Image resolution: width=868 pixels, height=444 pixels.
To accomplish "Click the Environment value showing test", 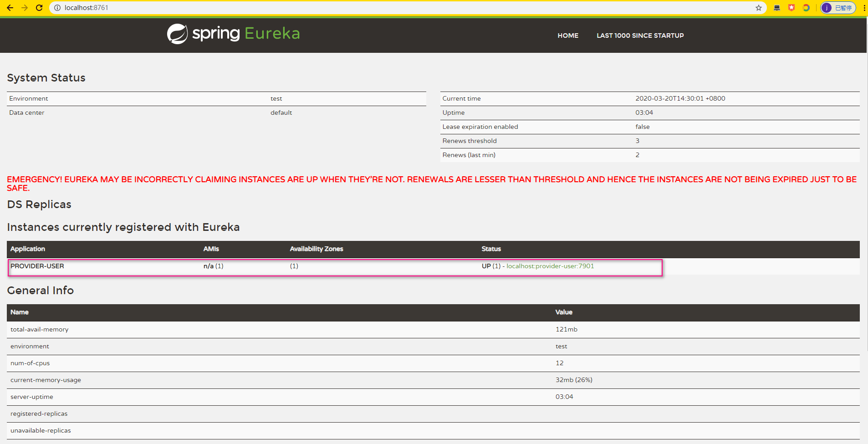I will (276, 98).
